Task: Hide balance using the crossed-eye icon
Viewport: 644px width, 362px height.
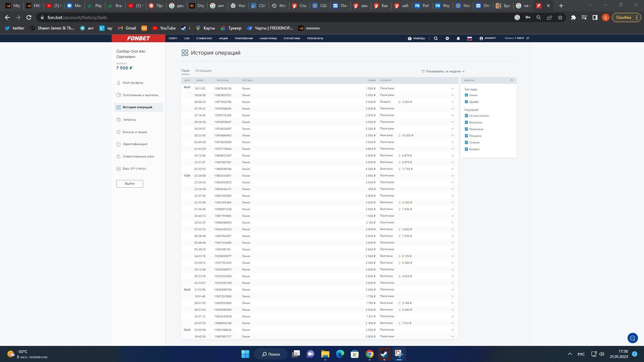Action: click(528, 38)
